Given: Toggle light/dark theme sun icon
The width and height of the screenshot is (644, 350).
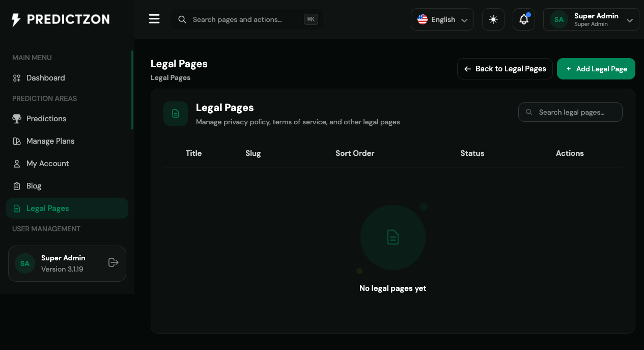Looking at the screenshot, I should click(x=493, y=19).
